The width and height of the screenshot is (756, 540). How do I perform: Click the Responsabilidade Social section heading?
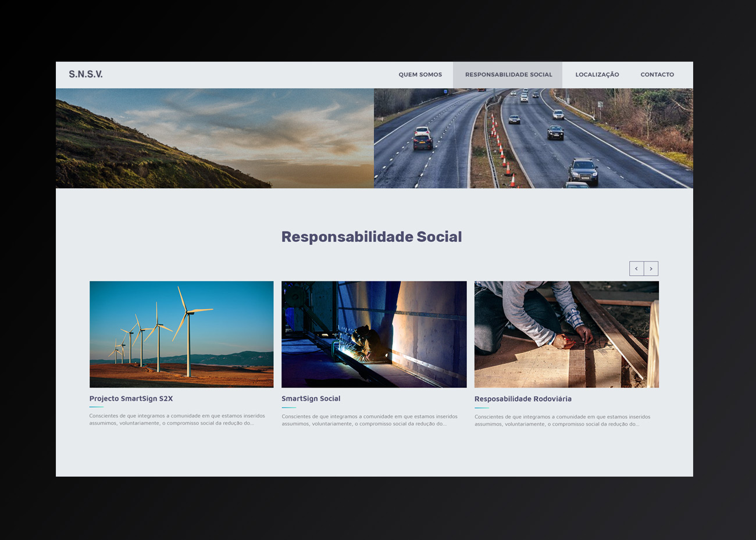tap(372, 237)
